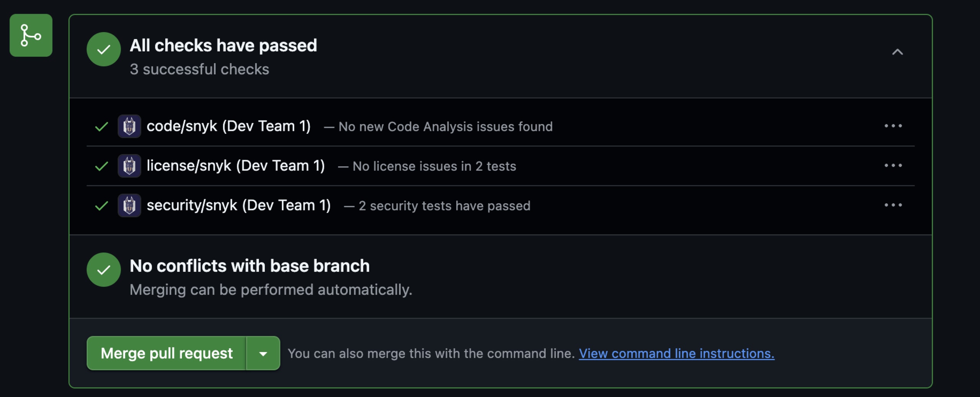
Task: Click the checkmark beside license/snyk check
Action: click(x=101, y=166)
